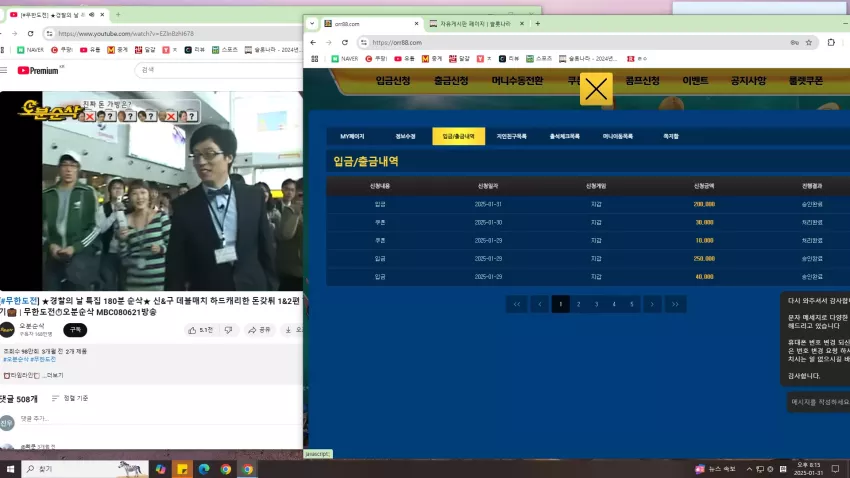This screenshot has width=850, height=478.
Task: Share the video with the 공유 button
Action: point(260,330)
